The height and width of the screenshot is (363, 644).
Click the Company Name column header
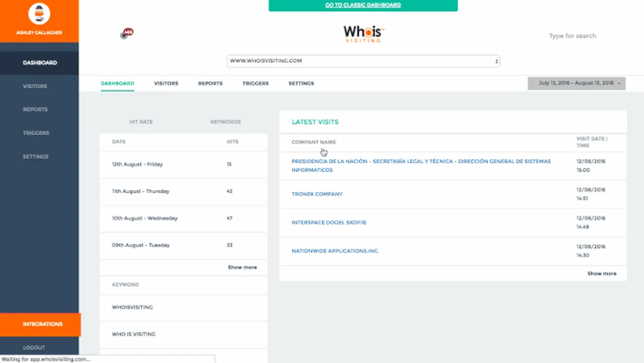[314, 143]
